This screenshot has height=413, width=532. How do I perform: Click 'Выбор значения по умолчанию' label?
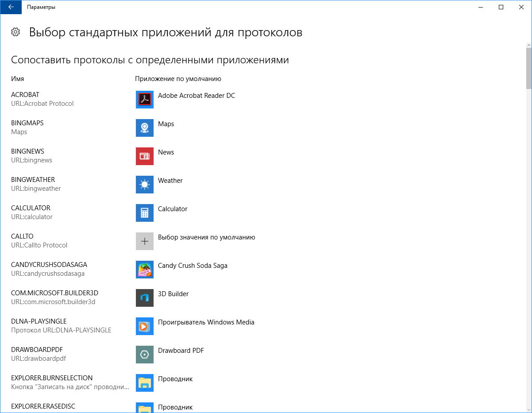[x=206, y=237]
